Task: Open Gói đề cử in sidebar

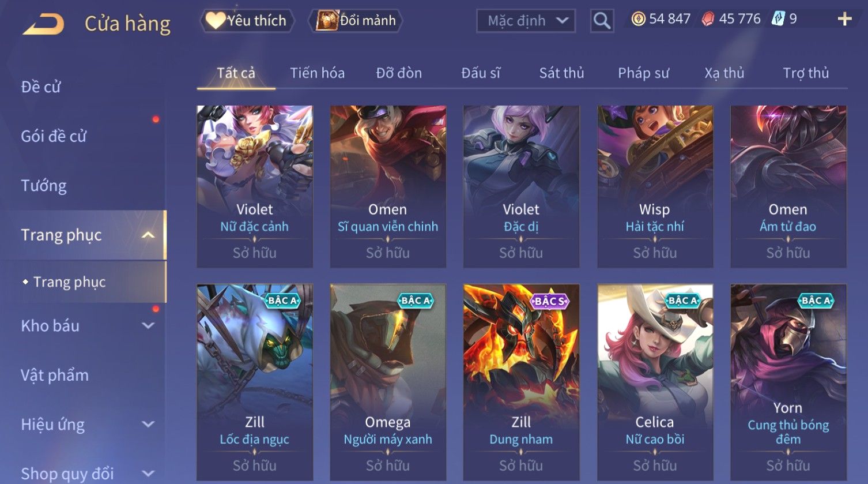Action: point(54,136)
